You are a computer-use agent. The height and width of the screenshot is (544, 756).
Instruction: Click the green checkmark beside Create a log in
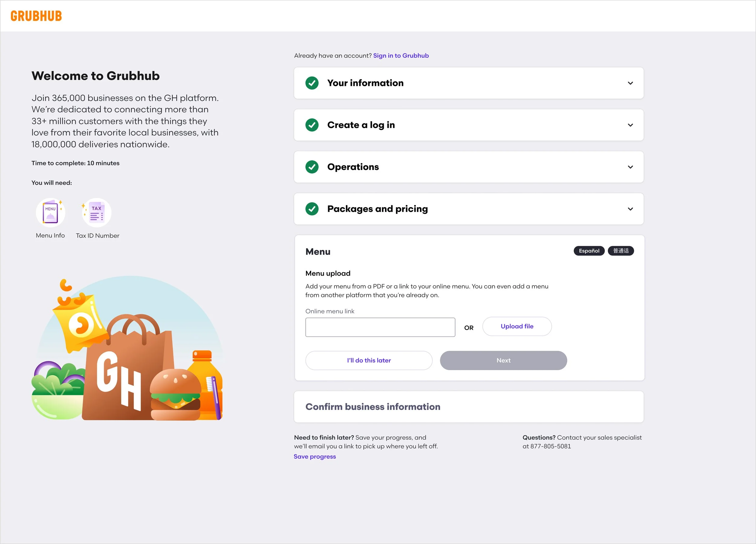coord(312,125)
